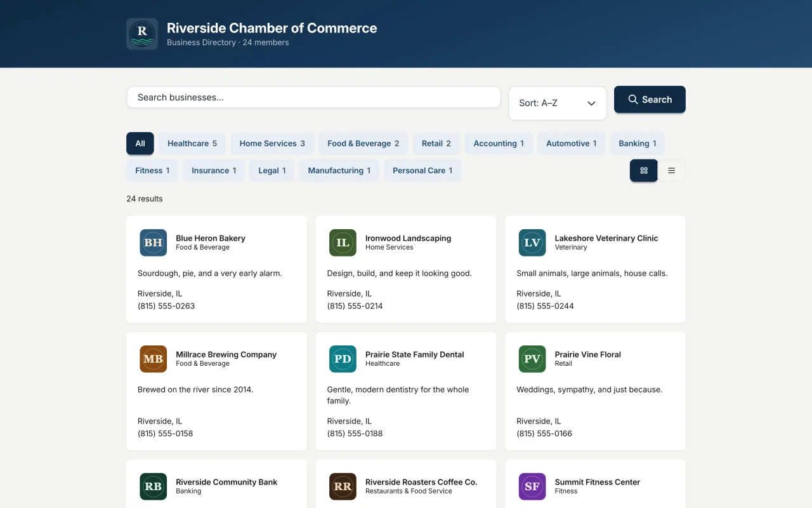The width and height of the screenshot is (812, 508).
Task: Click the Search button
Action: click(x=650, y=100)
